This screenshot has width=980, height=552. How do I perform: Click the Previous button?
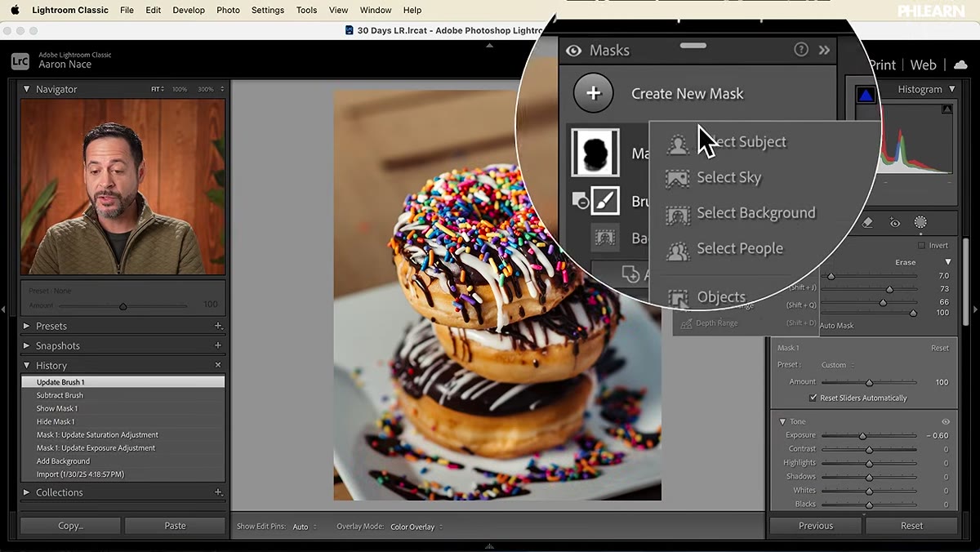pyautogui.click(x=816, y=526)
